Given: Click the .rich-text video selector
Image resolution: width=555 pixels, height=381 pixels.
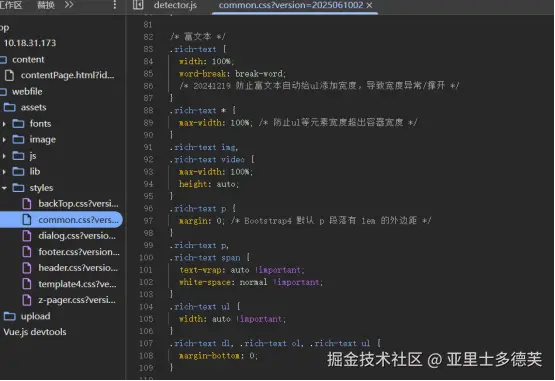Looking at the screenshot, I should tap(207, 160).
